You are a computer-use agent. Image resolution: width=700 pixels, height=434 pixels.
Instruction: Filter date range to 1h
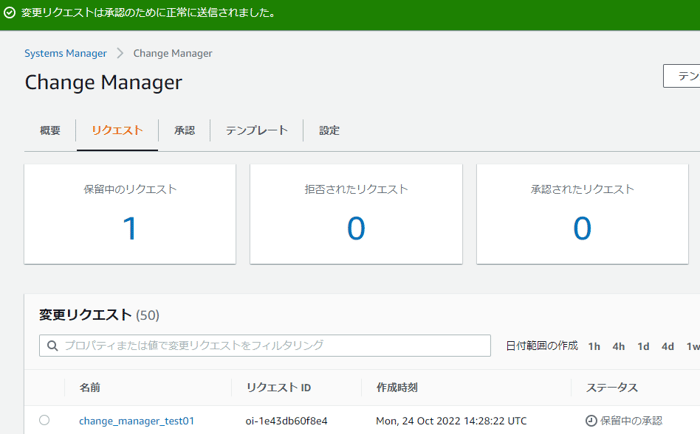click(594, 346)
